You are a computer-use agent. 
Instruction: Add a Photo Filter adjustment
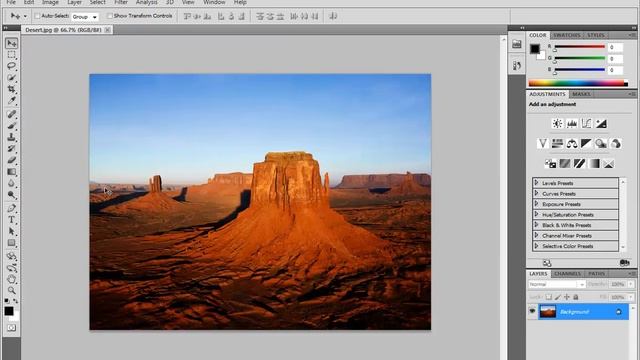601,143
